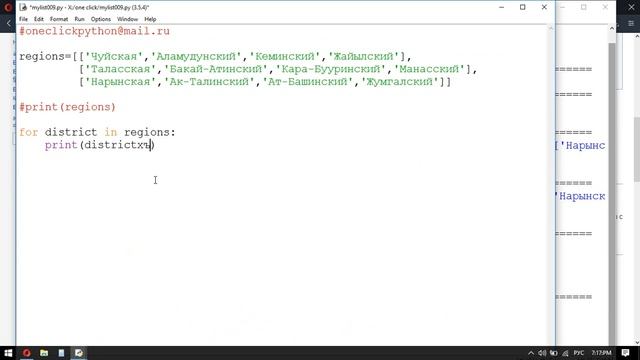Open the document app icon in taskbar
Viewport: 640px width, 360px height.
point(61,353)
